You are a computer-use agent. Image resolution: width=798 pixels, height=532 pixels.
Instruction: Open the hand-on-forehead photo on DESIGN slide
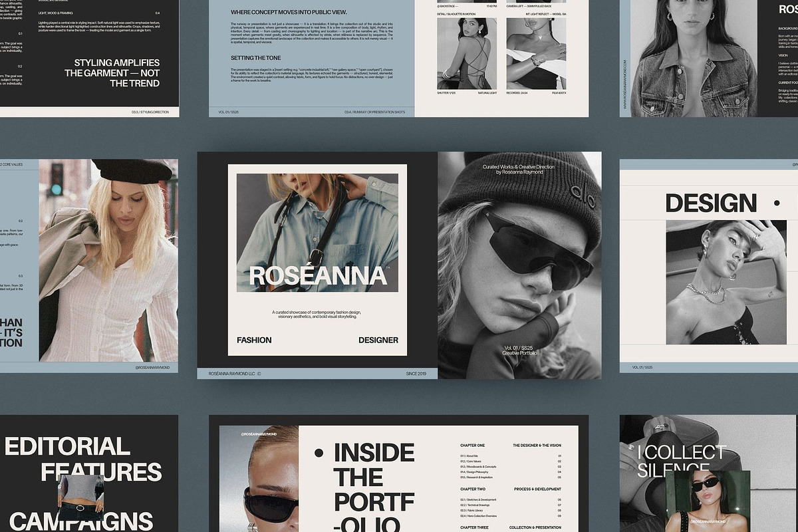[x=726, y=282]
